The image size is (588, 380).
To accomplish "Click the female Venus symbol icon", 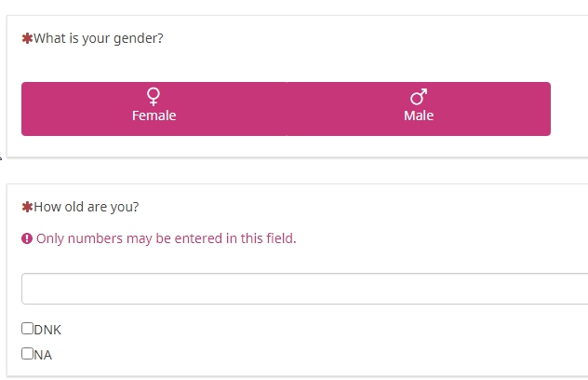I will pyautogui.click(x=154, y=96).
